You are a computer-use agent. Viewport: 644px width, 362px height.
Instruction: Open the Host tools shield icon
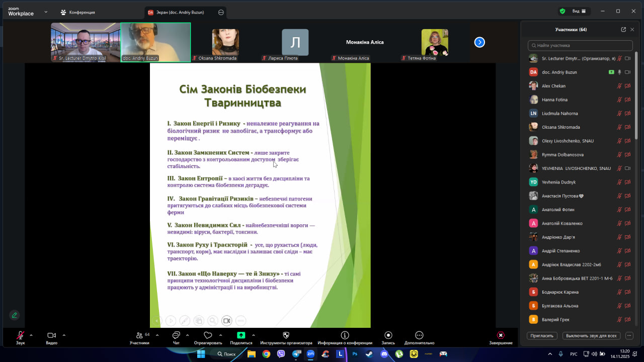tap(286, 335)
